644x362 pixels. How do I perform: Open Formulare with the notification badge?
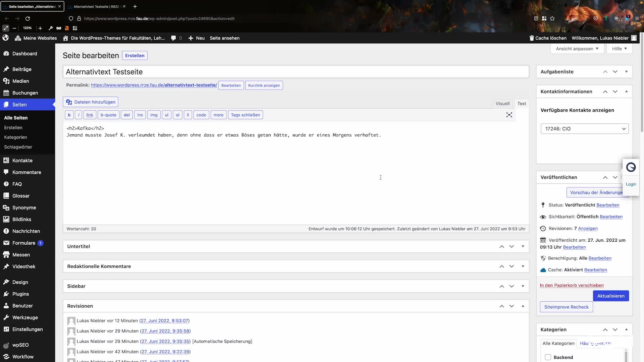pyautogui.click(x=23, y=243)
